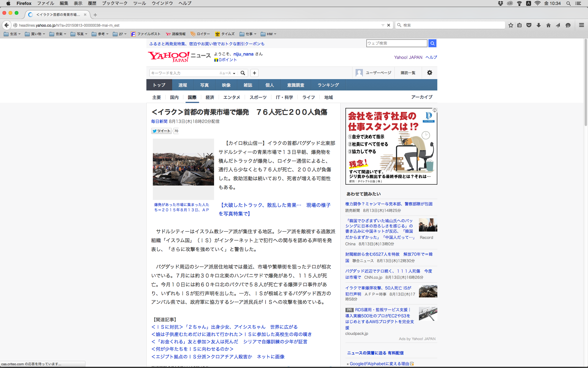Click the Firefox home icon

click(x=548, y=25)
